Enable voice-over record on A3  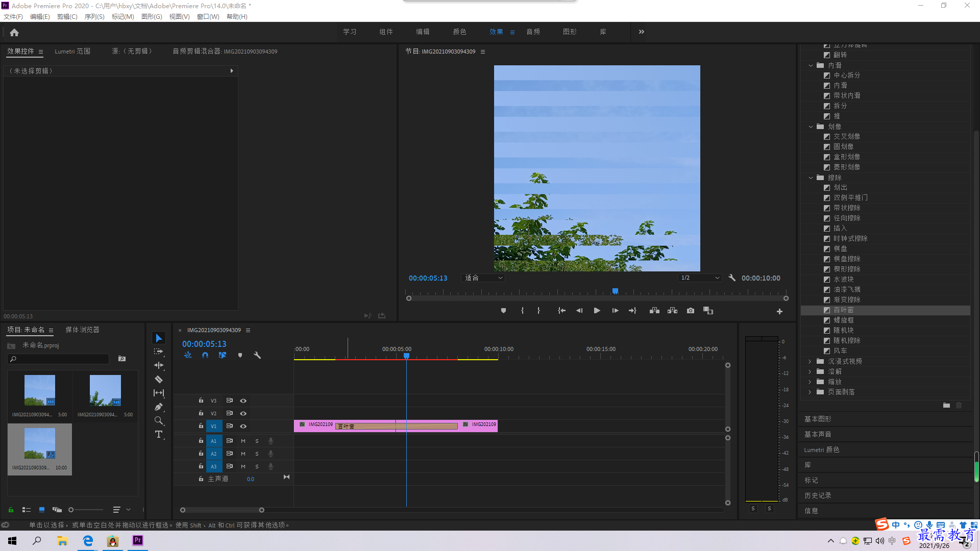pyautogui.click(x=271, y=466)
